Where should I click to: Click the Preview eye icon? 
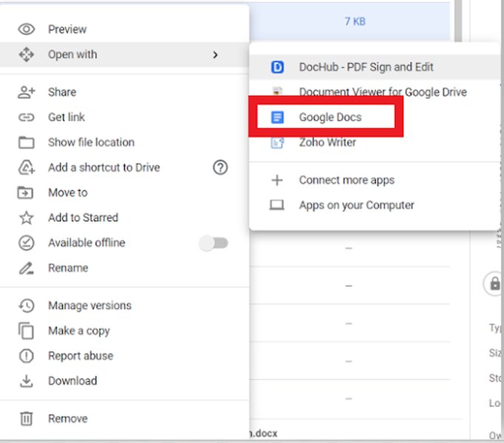pos(27,30)
